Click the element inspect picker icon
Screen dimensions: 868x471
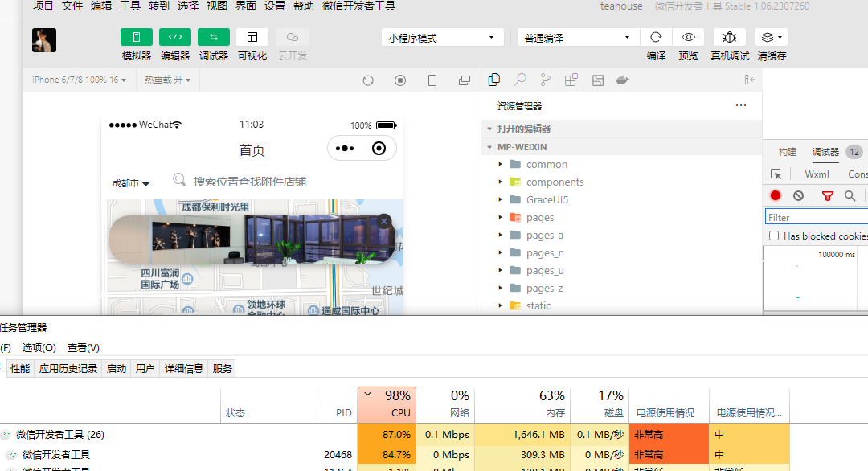pos(776,174)
